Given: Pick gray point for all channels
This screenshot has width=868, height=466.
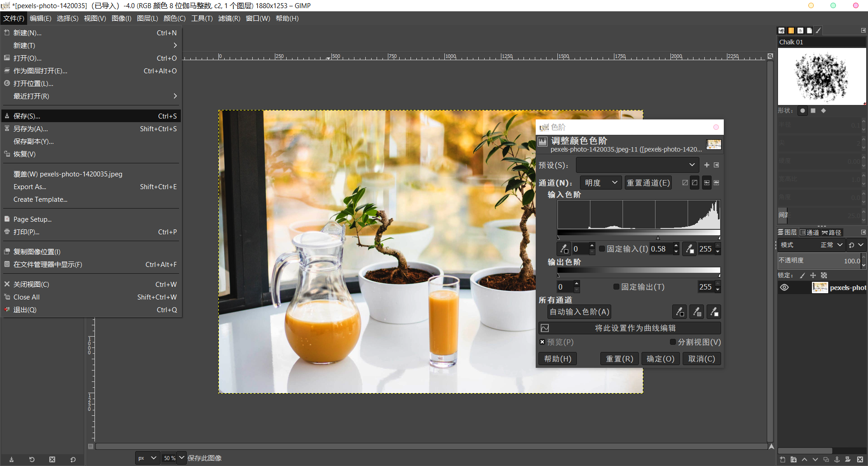Looking at the screenshot, I should pyautogui.click(x=697, y=312).
